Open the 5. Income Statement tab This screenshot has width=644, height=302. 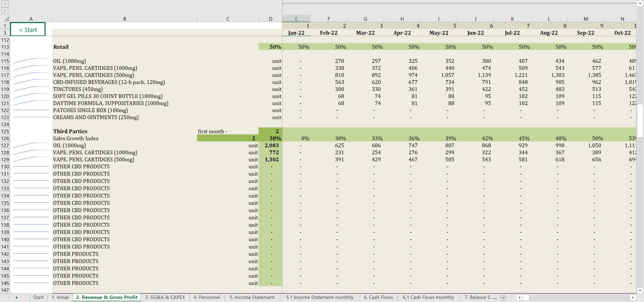(x=252, y=297)
